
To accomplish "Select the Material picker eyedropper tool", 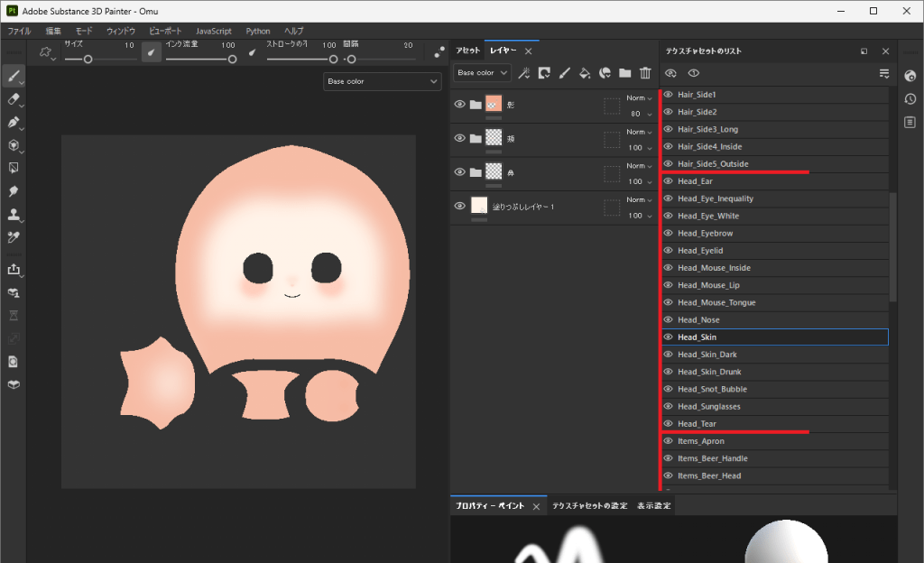I will click(14, 237).
